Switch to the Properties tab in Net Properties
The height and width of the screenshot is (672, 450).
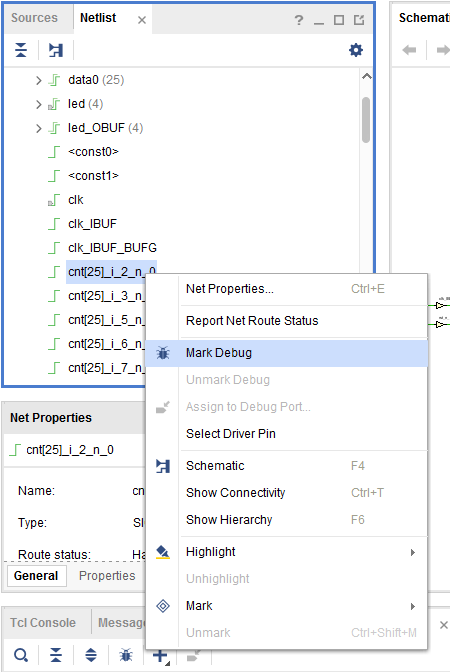coord(107,576)
